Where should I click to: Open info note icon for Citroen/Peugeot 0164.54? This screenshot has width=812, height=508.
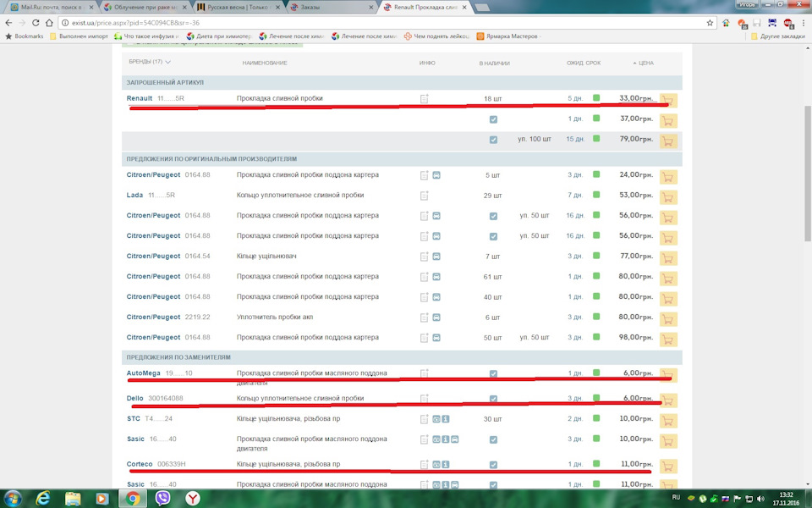[x=424, y=257]
